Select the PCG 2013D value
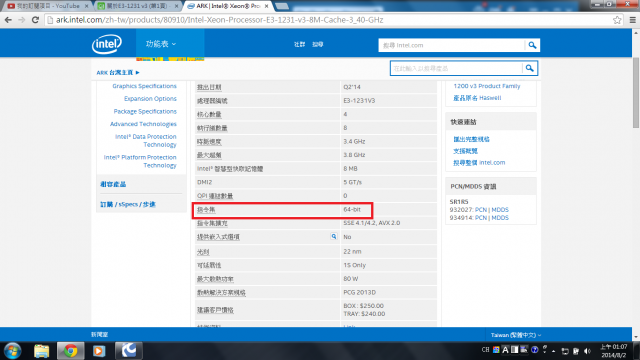 (x=359, y=293)
